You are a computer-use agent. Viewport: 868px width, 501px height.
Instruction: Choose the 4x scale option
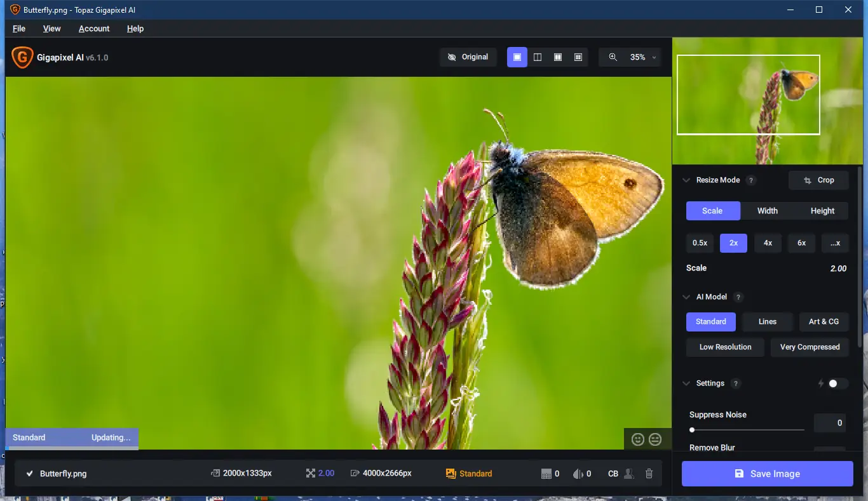click(x=768, y=243)
